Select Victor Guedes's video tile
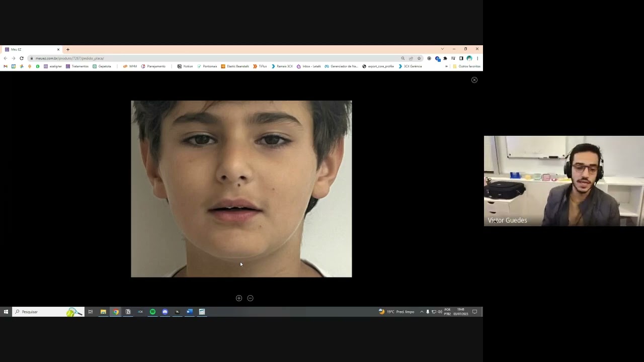 pyautogui.click(x=563, y=181)
